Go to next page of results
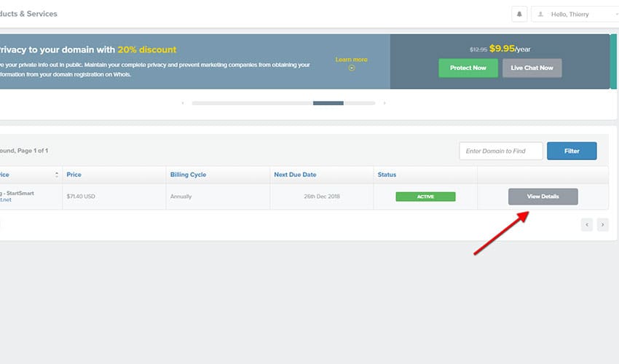The height and width of the screenshot is (364, 619). click(602, 225)
